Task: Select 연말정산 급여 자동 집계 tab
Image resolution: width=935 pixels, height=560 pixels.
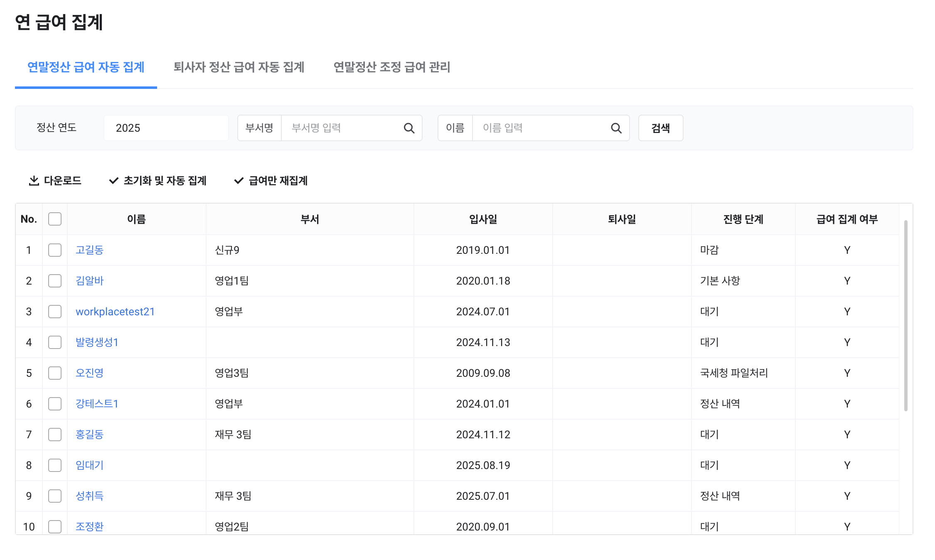Action: [86, 67]
